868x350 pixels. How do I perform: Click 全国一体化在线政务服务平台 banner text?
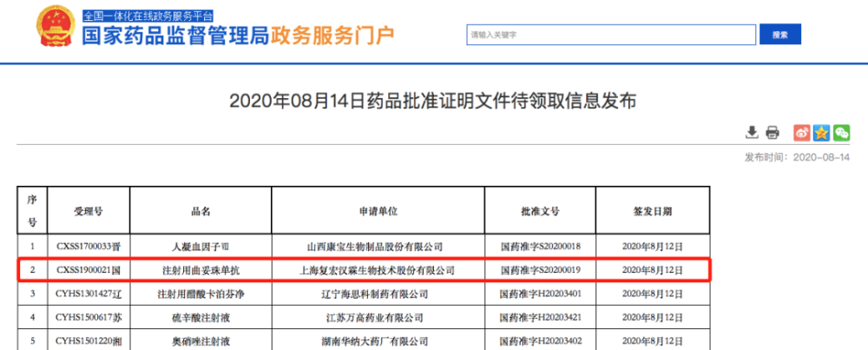point(148,16)
